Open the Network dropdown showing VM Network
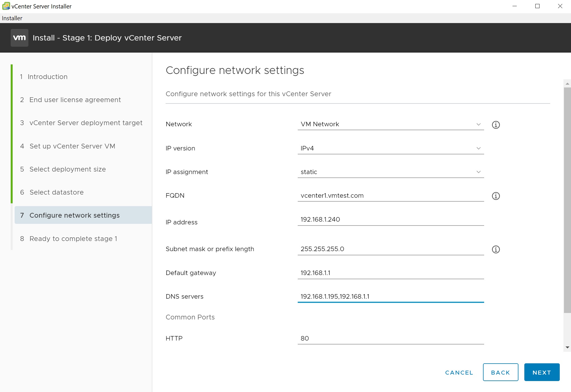The height and width of the screenshot is (392, 571). (x=390, y=124)
